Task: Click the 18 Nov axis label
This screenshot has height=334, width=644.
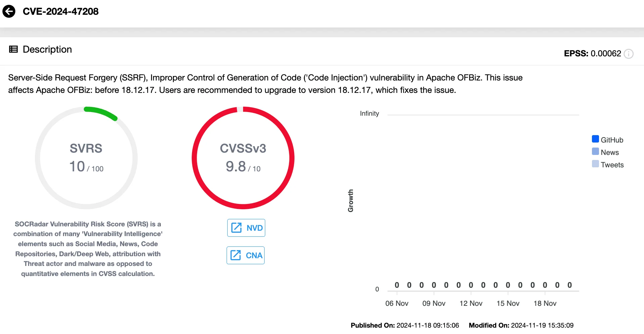Action: pyautogui.click(x=545, y=303)
